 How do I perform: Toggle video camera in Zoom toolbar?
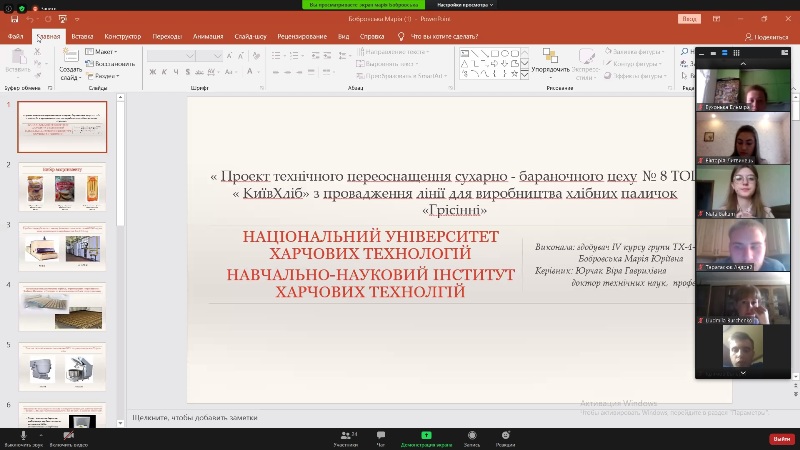(x=68, y=435)
